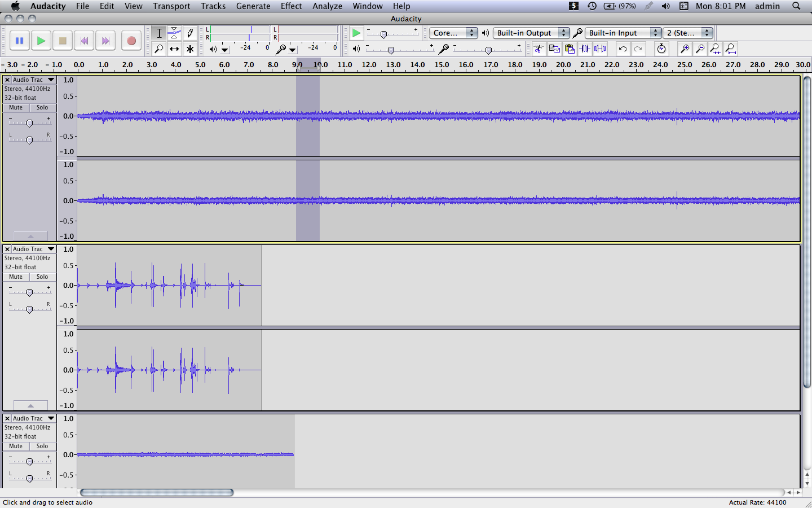Start recording with the red Record button

[x=131, y=41]
